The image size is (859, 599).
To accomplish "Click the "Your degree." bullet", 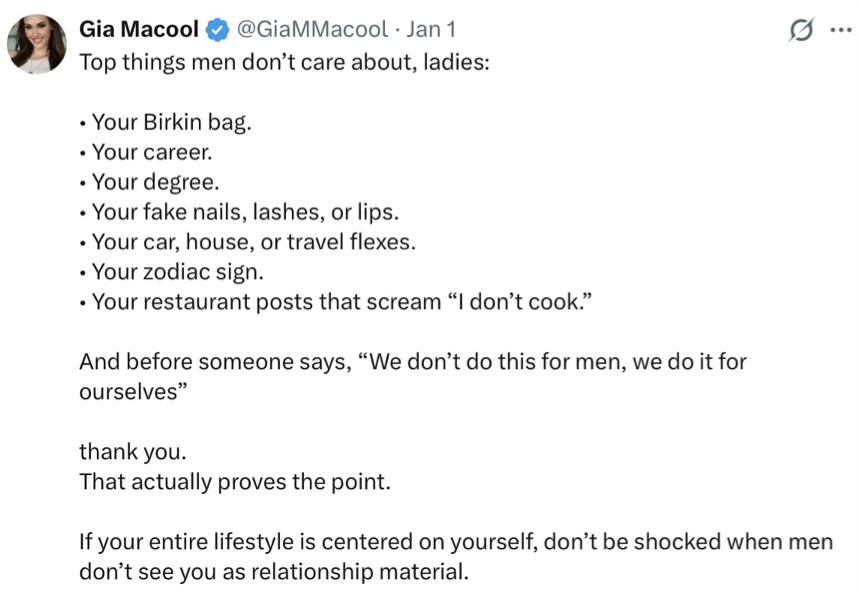I will 153,183.
